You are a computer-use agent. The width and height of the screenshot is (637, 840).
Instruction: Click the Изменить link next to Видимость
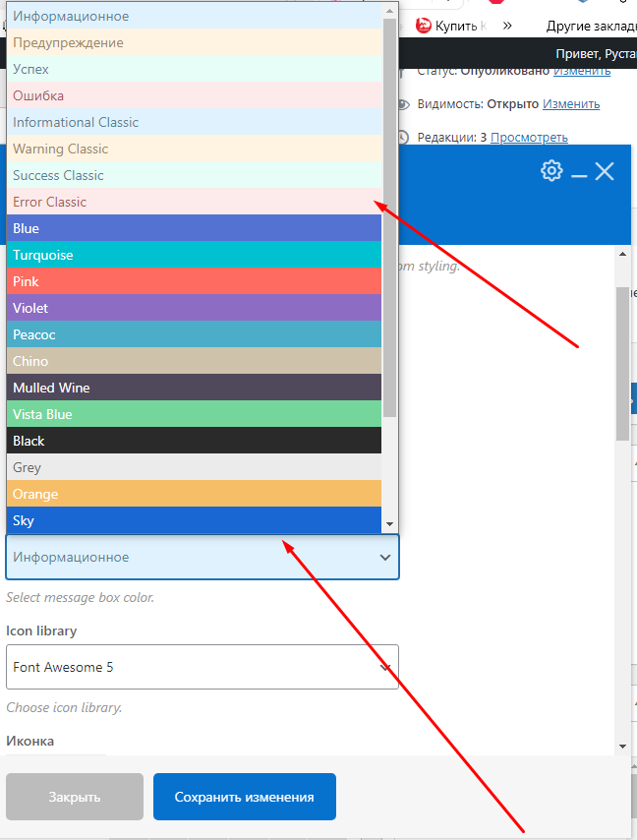pos(571,104)
